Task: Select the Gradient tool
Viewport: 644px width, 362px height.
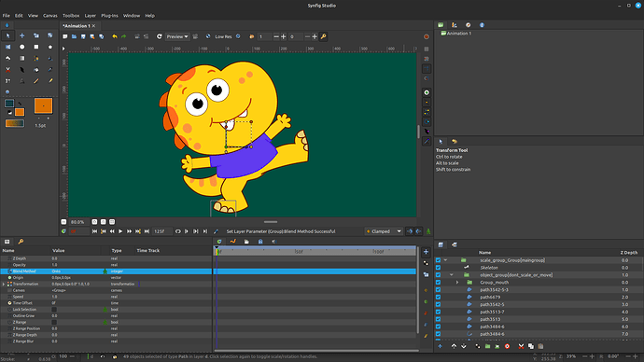Action: (x=22, y=58)
